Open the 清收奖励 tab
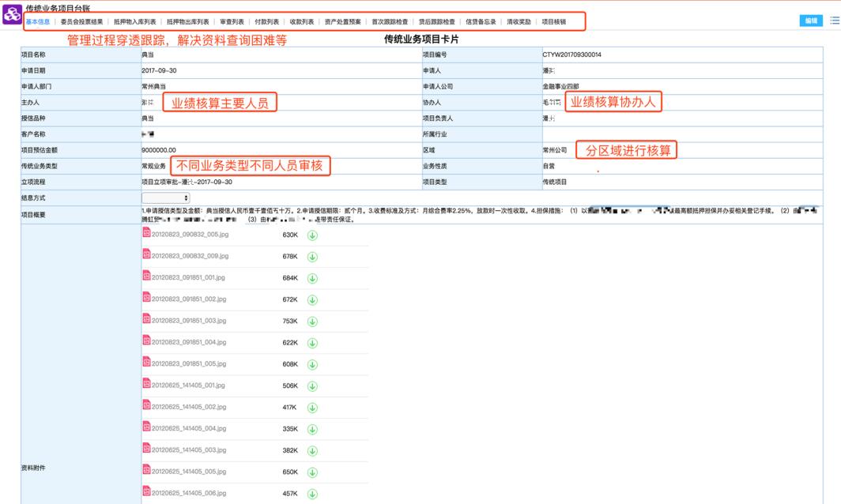The image size is (841, 504). 519,22
